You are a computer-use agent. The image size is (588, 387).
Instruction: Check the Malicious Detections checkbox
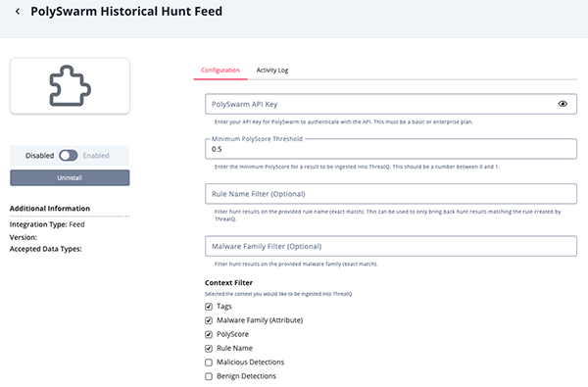209,363
